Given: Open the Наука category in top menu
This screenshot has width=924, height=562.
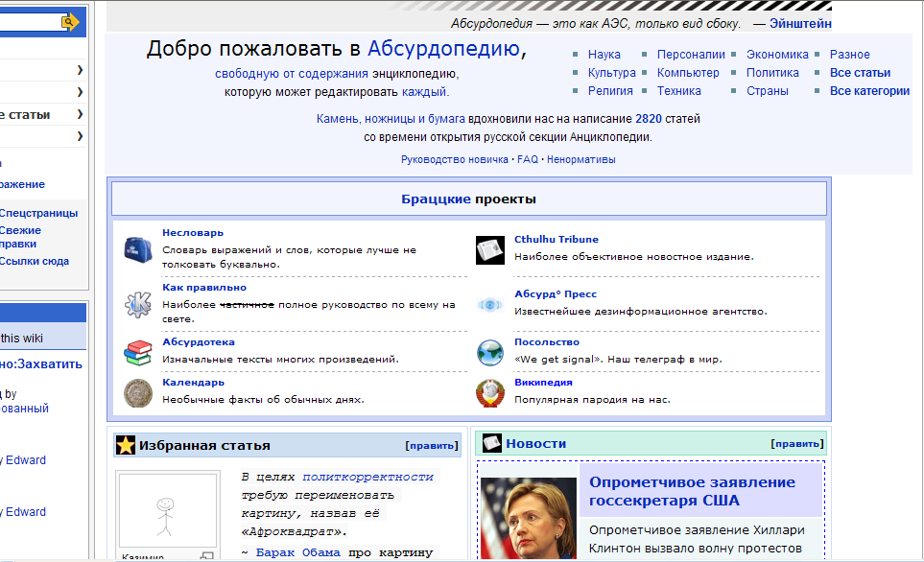Looking at the screenshot, I should 604,55.
